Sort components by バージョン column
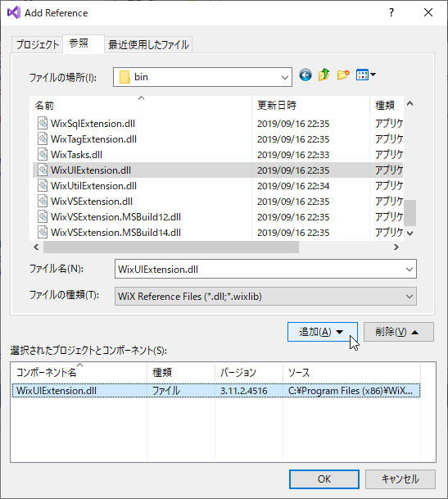 point(249,372)
